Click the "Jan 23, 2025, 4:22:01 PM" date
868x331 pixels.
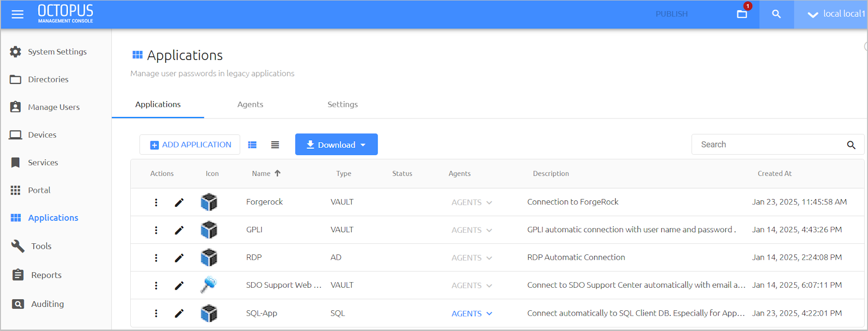tap(797, 313)
